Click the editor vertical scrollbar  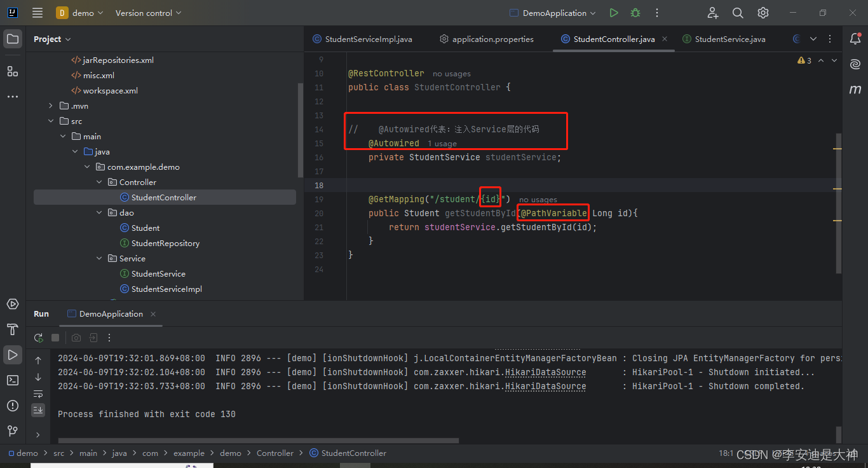(839, 203)
